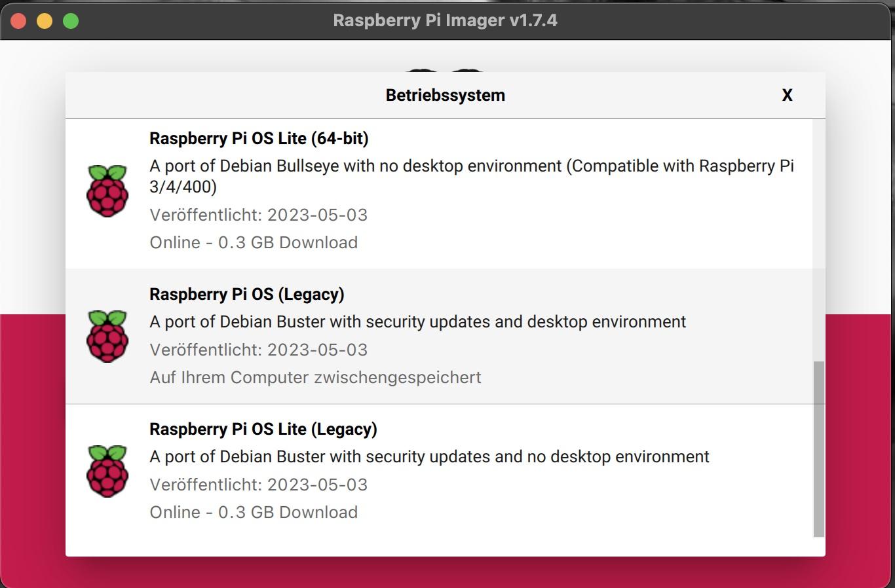Click the Veröffentlicht date on Raspberry Pi OS (Legacy)
Viewport: 895px width, 588px height.
259,350
